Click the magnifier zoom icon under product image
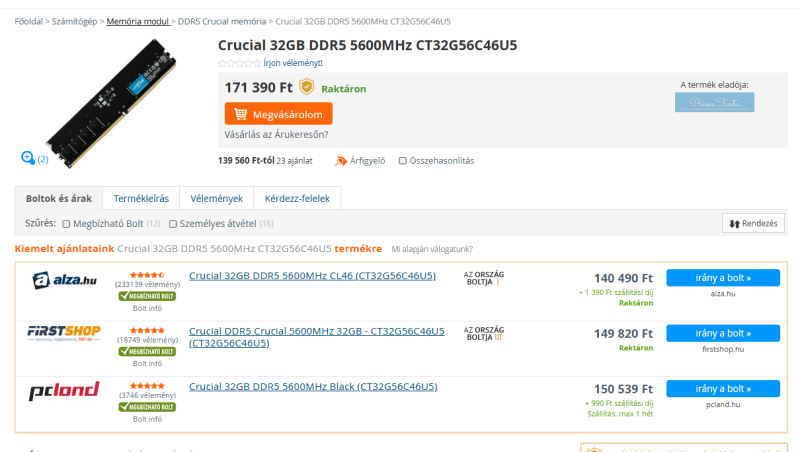 (28, 158)
